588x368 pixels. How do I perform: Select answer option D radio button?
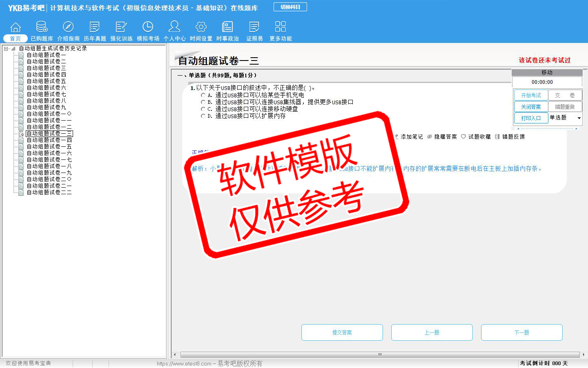203,116
